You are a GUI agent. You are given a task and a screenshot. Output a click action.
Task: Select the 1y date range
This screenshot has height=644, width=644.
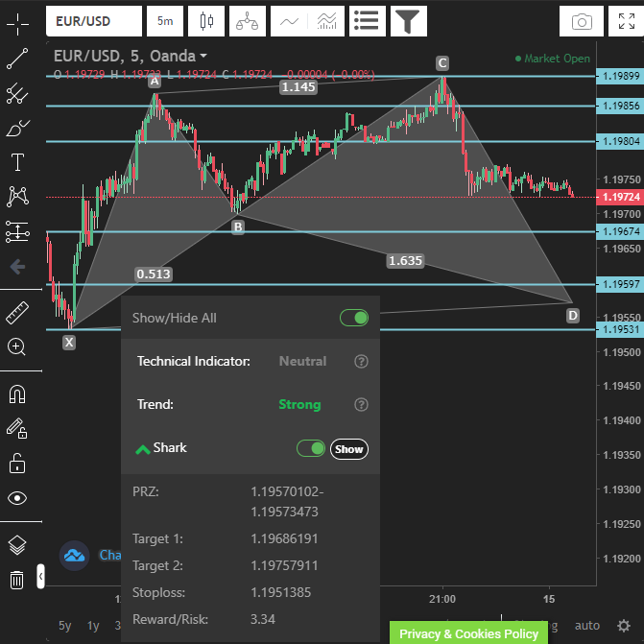click(93, 626)
